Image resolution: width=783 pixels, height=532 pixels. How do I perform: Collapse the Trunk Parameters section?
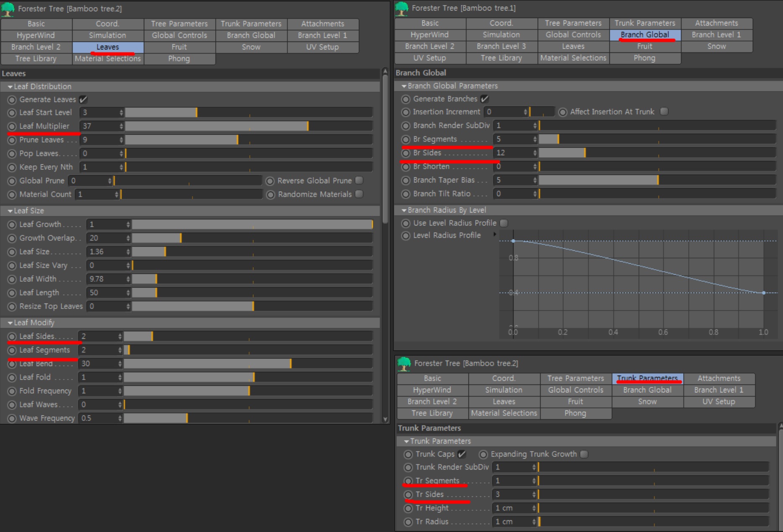pyautogui.click(x=406, y=441)
